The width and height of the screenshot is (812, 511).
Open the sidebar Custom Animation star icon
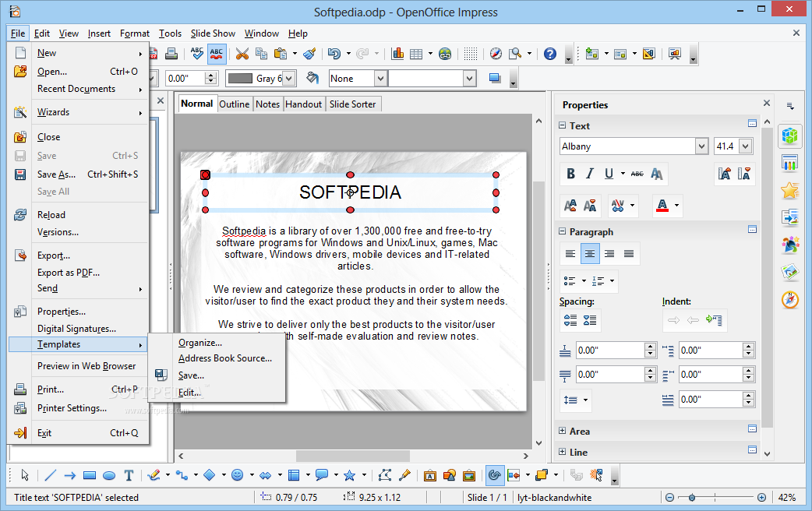[789, 191]
